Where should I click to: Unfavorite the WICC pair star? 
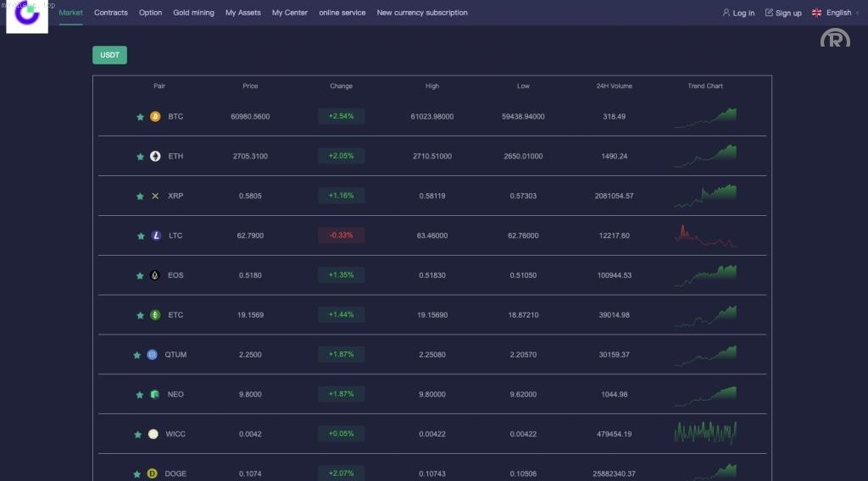[137, 434]
